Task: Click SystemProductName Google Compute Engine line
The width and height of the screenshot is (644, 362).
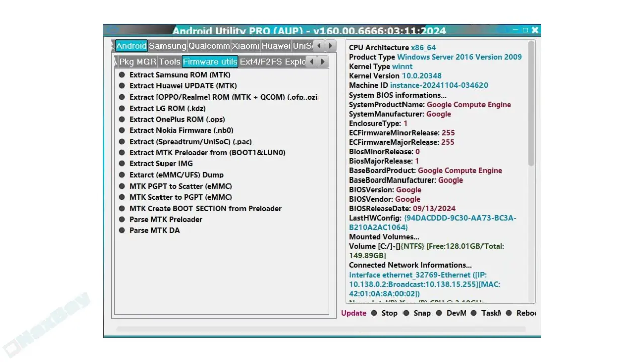Action: pyautogui.click(x=430, y=105)
